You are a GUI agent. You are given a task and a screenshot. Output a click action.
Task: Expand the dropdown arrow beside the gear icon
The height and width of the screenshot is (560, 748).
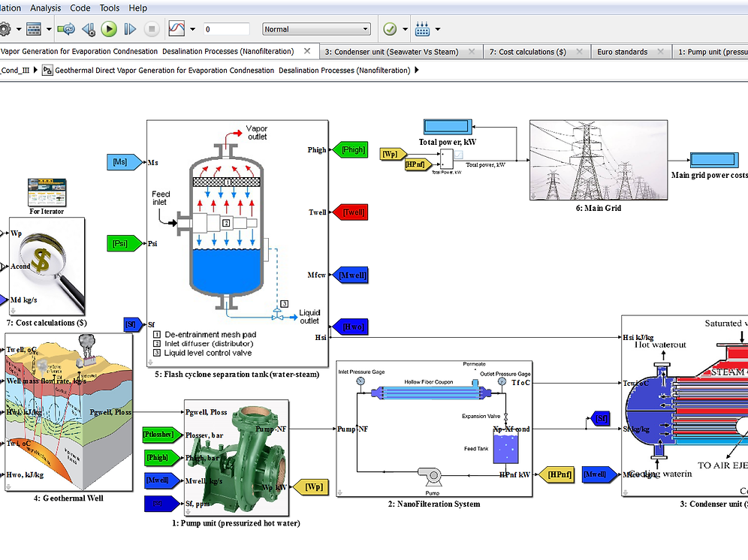[18, 29]
